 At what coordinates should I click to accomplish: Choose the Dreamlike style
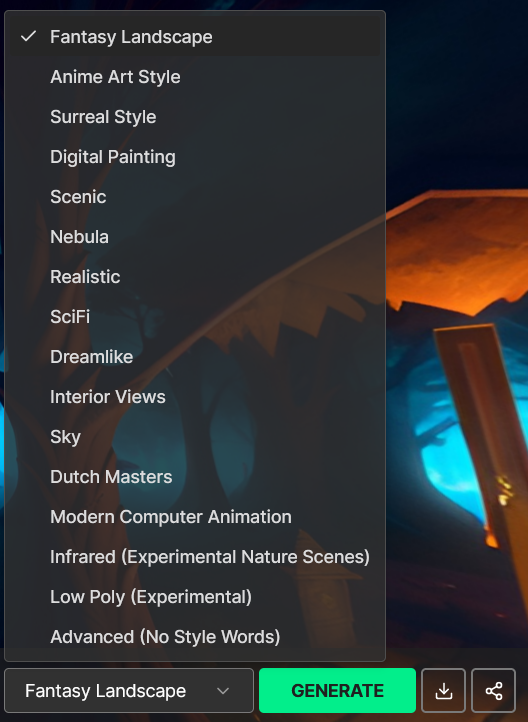pos(195,357)
